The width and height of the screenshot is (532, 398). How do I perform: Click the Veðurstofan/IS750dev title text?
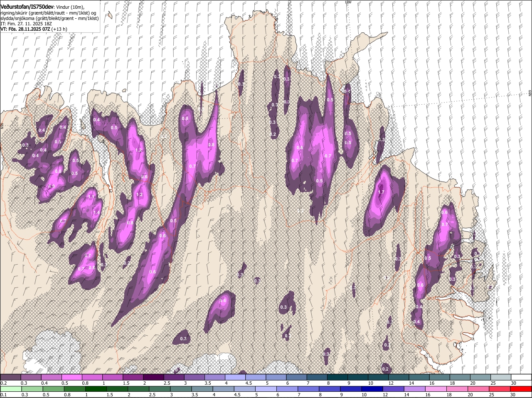point(27,6)
